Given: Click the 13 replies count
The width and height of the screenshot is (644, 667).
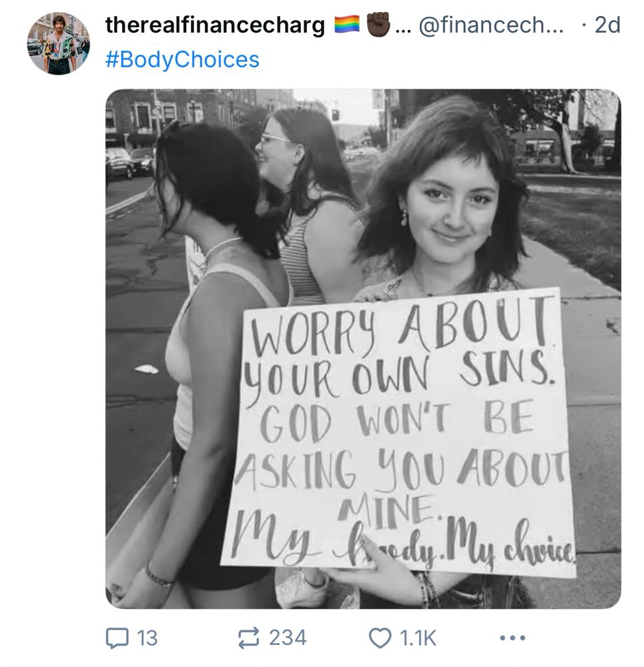Looking at the screenshot, I should (x=147, y=638).
